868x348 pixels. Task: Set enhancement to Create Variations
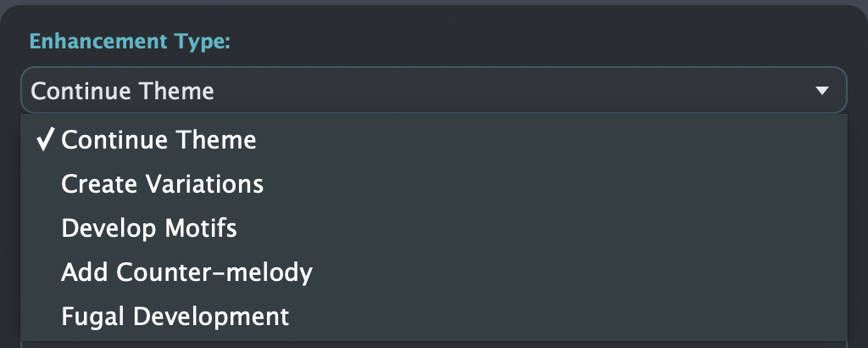[433, 184]
